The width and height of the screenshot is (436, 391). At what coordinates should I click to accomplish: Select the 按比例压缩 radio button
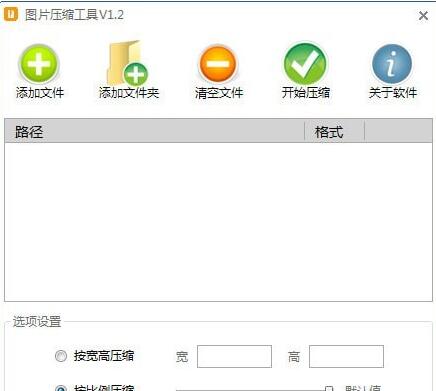coord(61,388)
